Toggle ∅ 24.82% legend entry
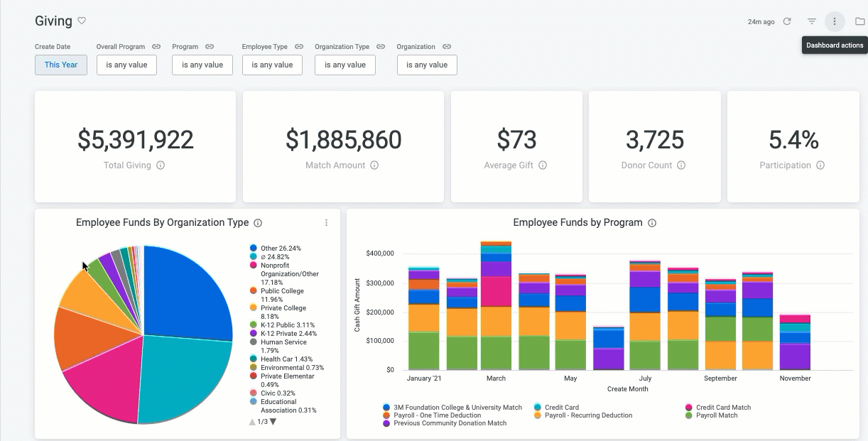The image size is (868, 441). [271, 257]
